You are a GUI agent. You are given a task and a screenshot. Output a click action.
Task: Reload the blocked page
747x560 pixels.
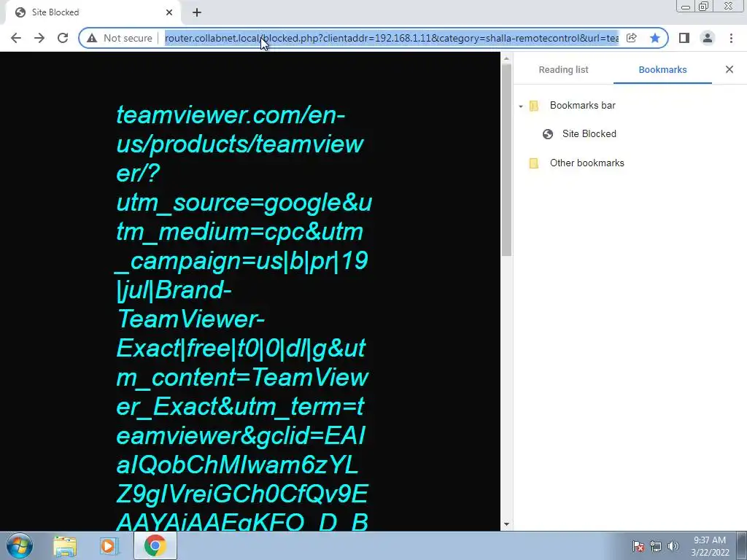point(63,38)
